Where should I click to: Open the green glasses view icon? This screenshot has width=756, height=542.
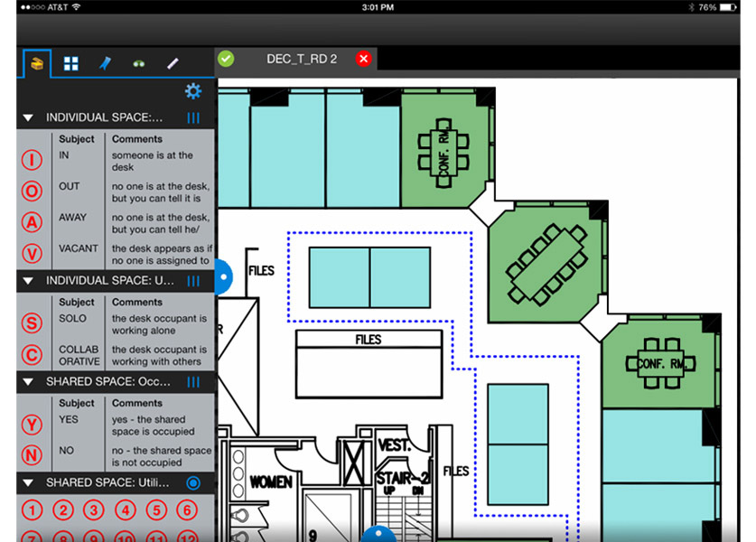[138, 63]
